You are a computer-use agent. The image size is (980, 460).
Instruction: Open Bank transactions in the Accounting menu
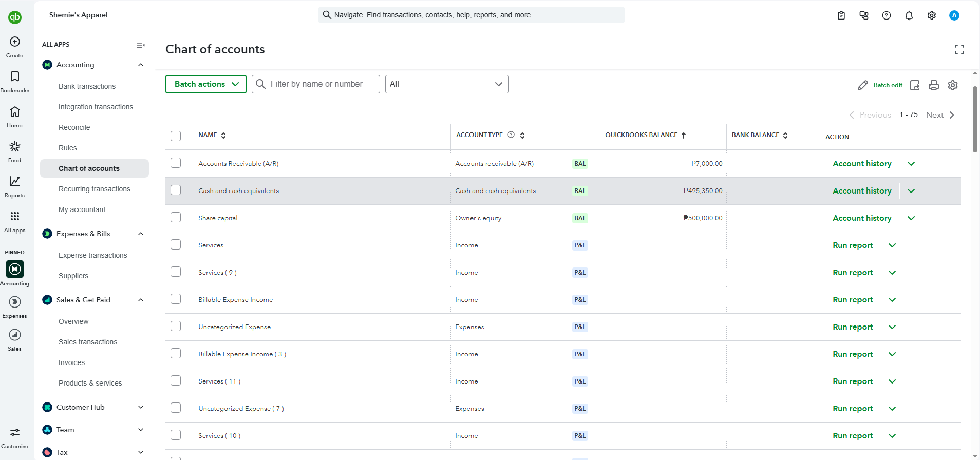87,86
